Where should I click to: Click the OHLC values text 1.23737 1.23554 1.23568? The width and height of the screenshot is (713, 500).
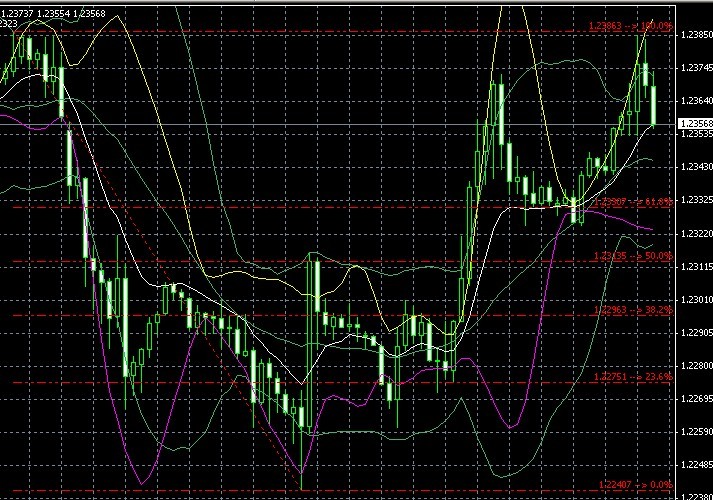click(x=53, y=14)
